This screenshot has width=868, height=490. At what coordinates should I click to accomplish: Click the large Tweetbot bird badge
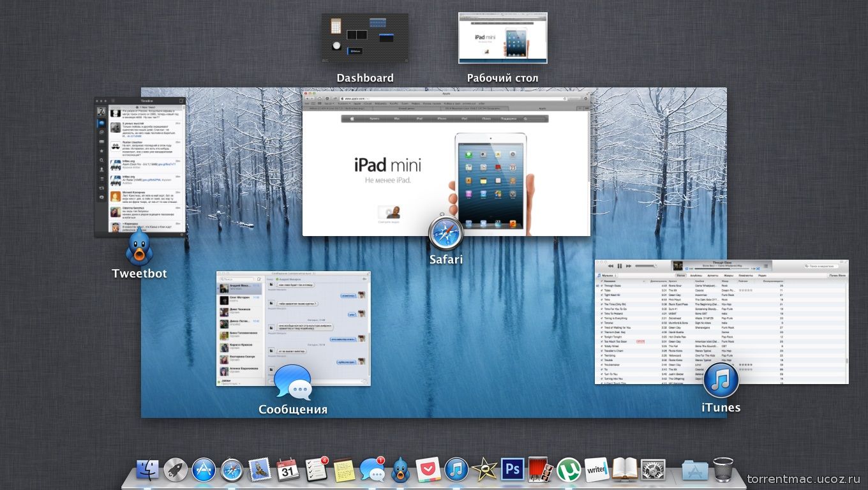coord(139,248)
